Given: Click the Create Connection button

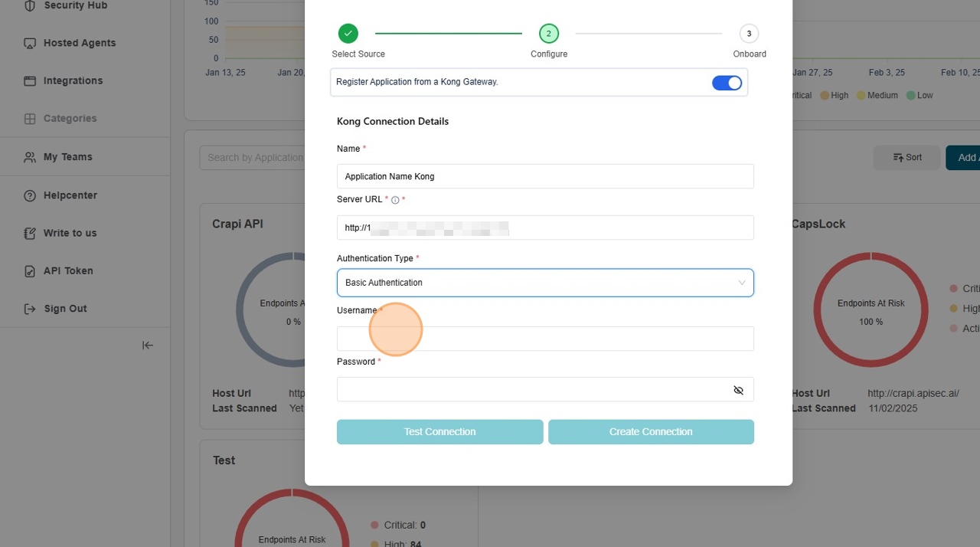Looking at the screenshot, I should pyautogui.click(x=651, y=432).
